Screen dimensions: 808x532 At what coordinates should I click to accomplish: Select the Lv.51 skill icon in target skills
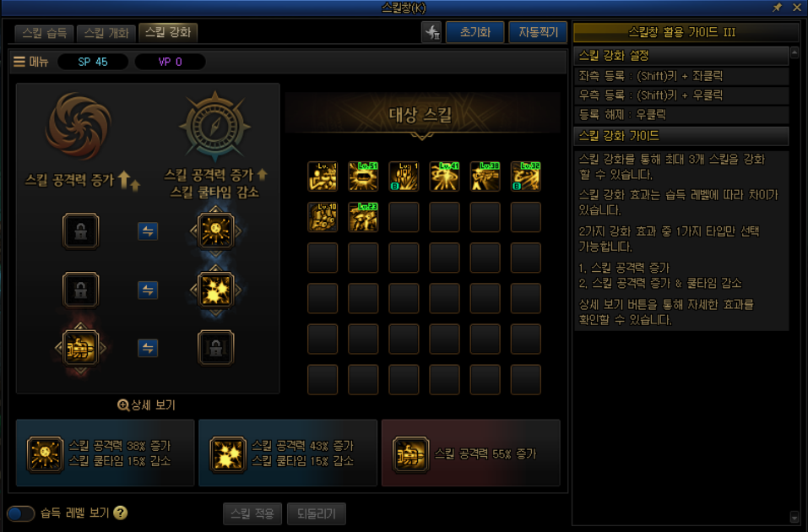(363, 176)
